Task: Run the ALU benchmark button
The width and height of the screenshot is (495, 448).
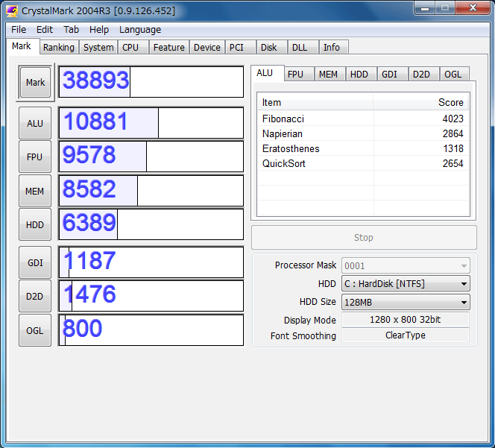Action: [35, 123]
